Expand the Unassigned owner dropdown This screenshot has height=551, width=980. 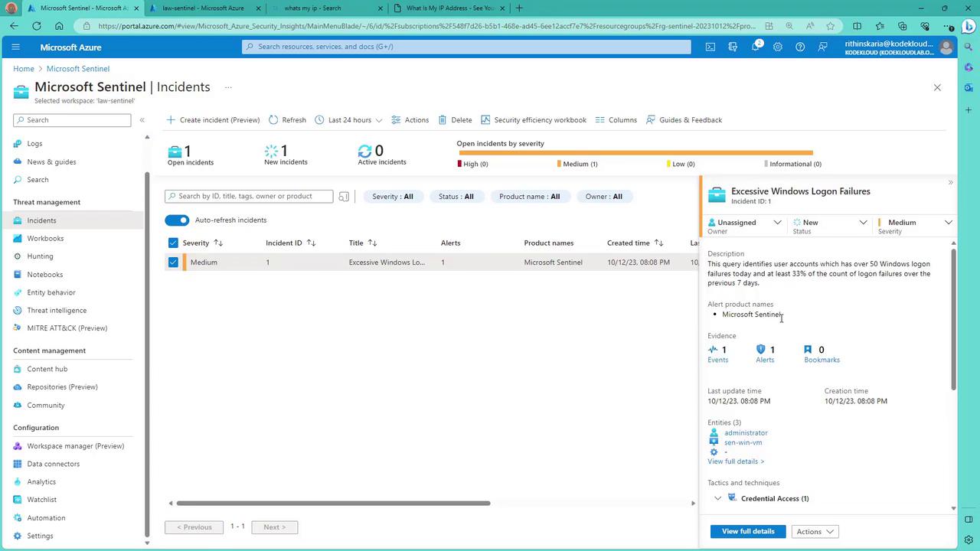click(x=777, y=223)
